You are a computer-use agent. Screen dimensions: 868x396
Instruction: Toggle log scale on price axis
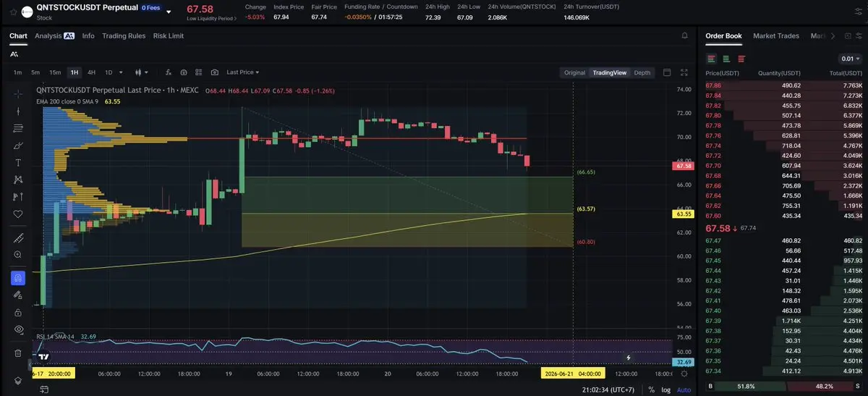pyautogui.click(x=665, y=390)
